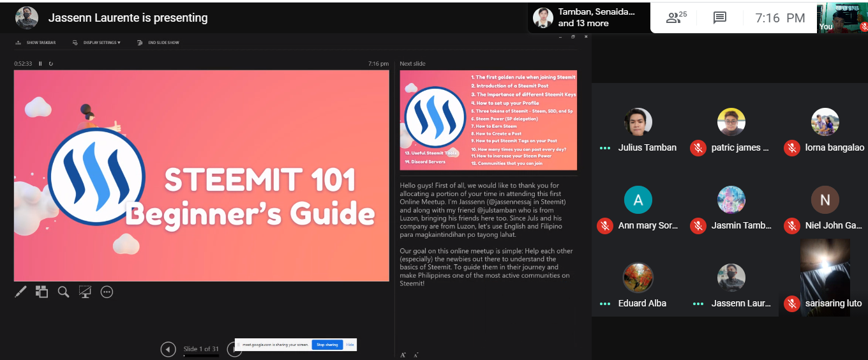Restart the presentation timer
The width and height of the screenshot is (868, 360).
tap(51, 64)
